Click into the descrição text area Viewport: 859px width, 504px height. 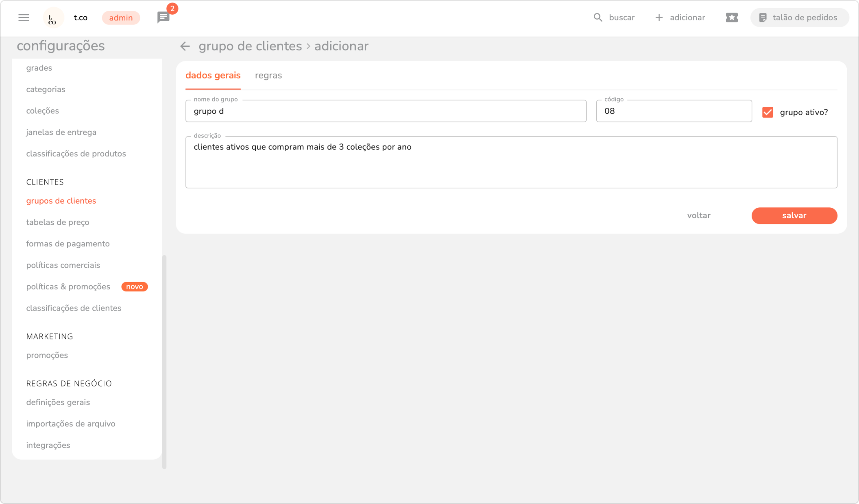tap(511, 163)
